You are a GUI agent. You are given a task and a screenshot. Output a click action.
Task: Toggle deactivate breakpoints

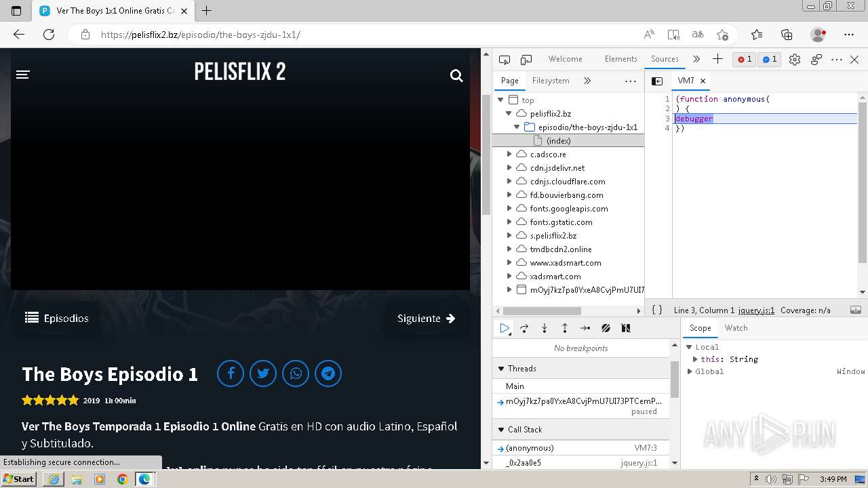(606, 328)
